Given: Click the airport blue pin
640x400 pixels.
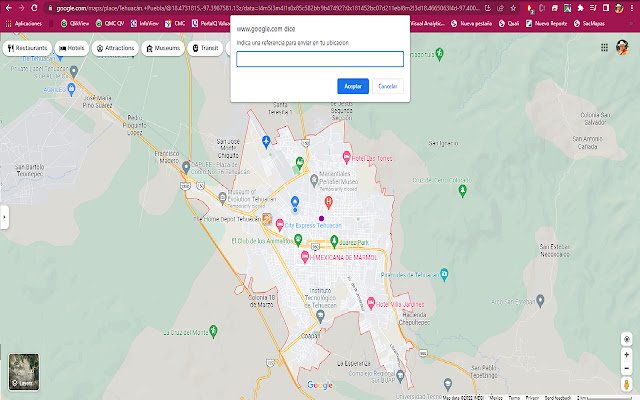Looking at the screenshot, I should pyautogui.click(x=266, y=142).
